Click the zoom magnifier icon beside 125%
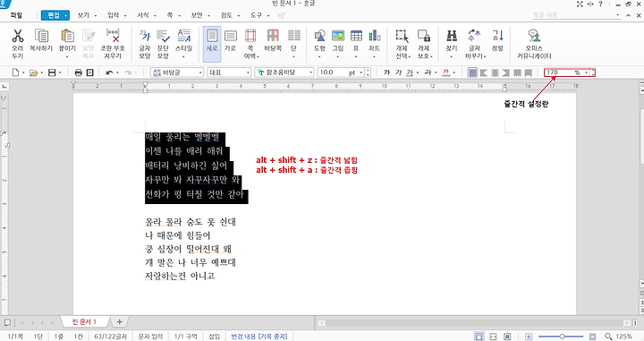644x341 pixels. [x=608, y=337]
